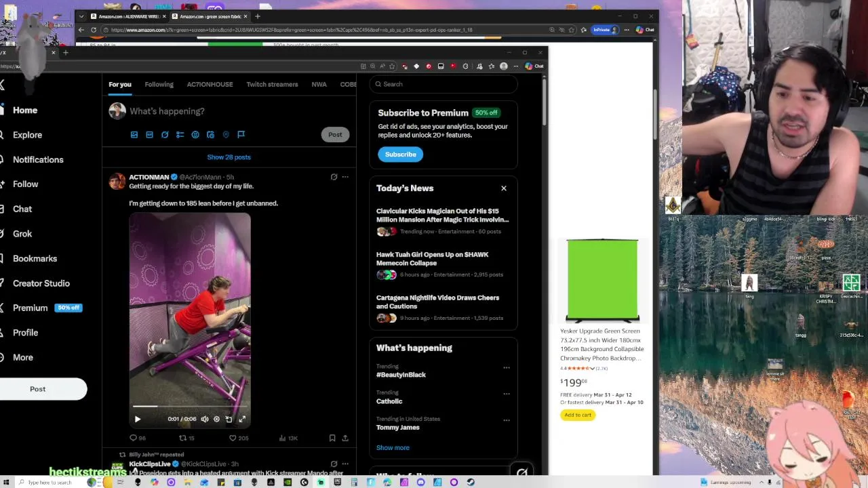Select the For you timeline tab

coord(120,84)
